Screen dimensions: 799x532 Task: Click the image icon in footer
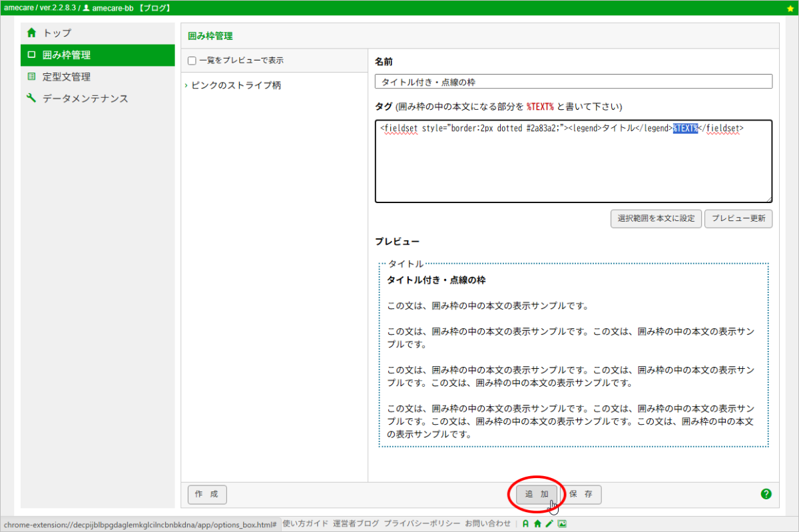(x=562, y=524)
